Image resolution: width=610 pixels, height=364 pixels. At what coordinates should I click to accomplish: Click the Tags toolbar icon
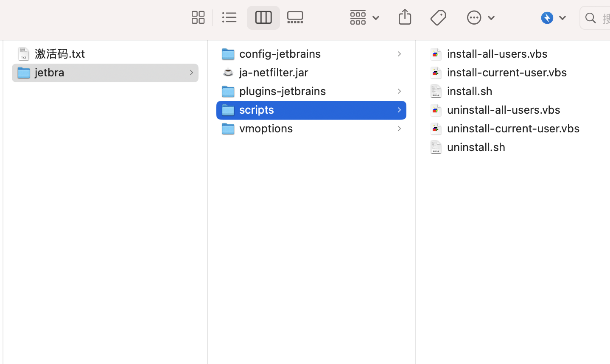[438, 17]
